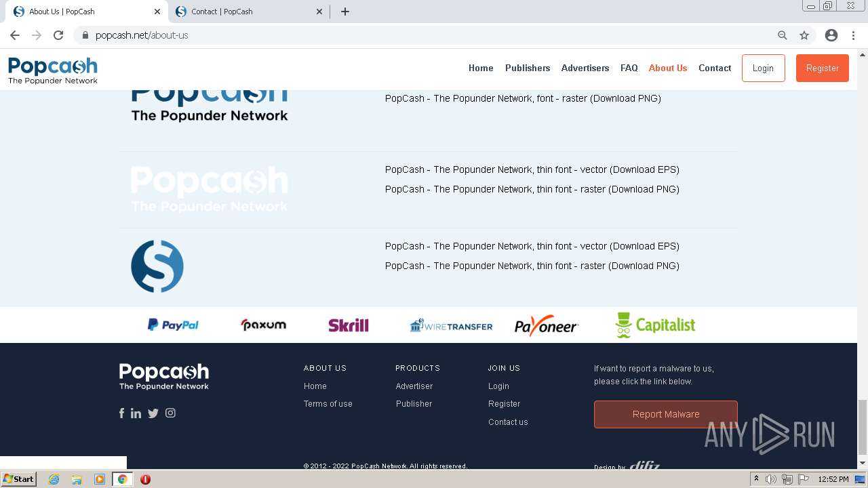Open the file explorer taskbar icon
The height and width of the screenshot is (488, 868).
pos(77,479)
